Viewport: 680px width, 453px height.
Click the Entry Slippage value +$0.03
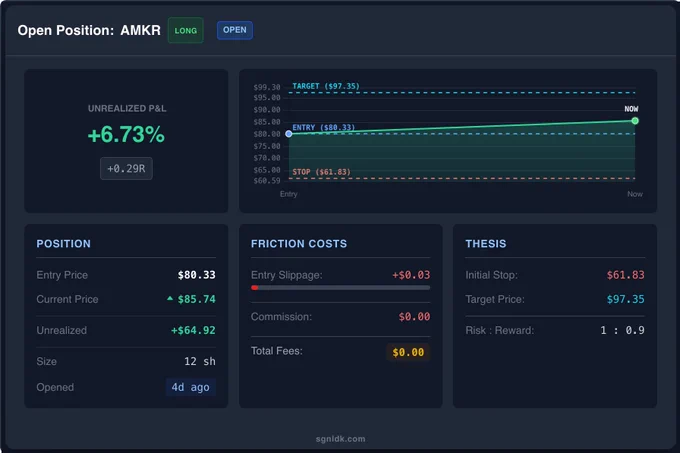[411, 275]
